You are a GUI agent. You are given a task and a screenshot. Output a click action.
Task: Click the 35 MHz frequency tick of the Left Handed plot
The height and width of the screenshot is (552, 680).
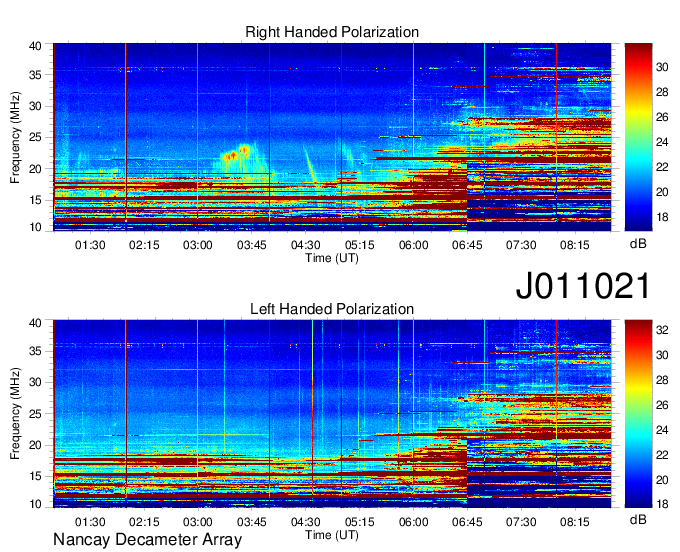tap(36, 351)
